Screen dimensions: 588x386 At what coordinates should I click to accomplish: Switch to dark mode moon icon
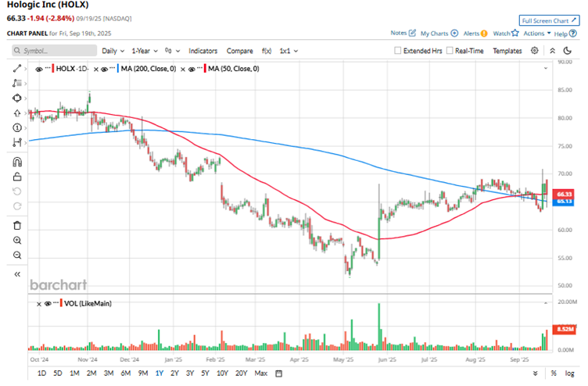568,51
